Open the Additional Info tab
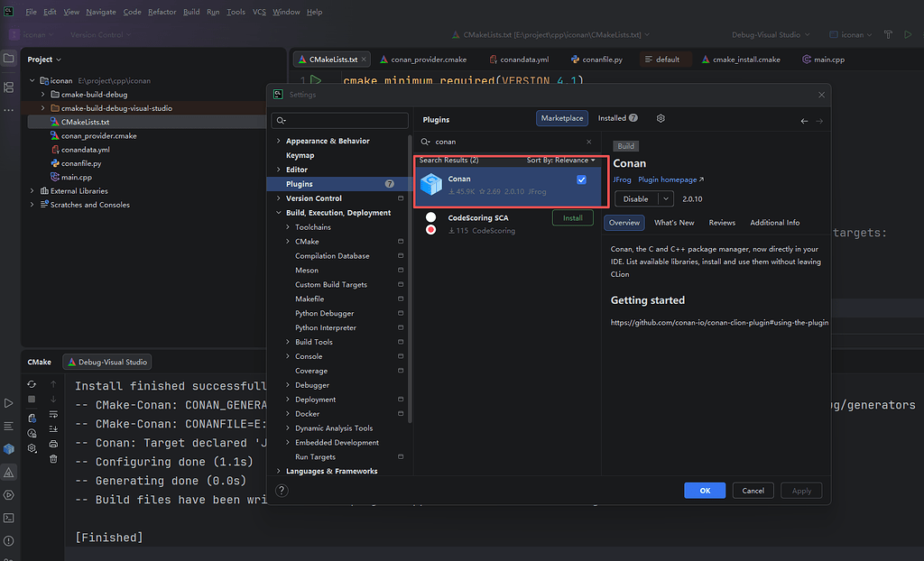Viewport: 924px width, 561px height. point(775,223)
